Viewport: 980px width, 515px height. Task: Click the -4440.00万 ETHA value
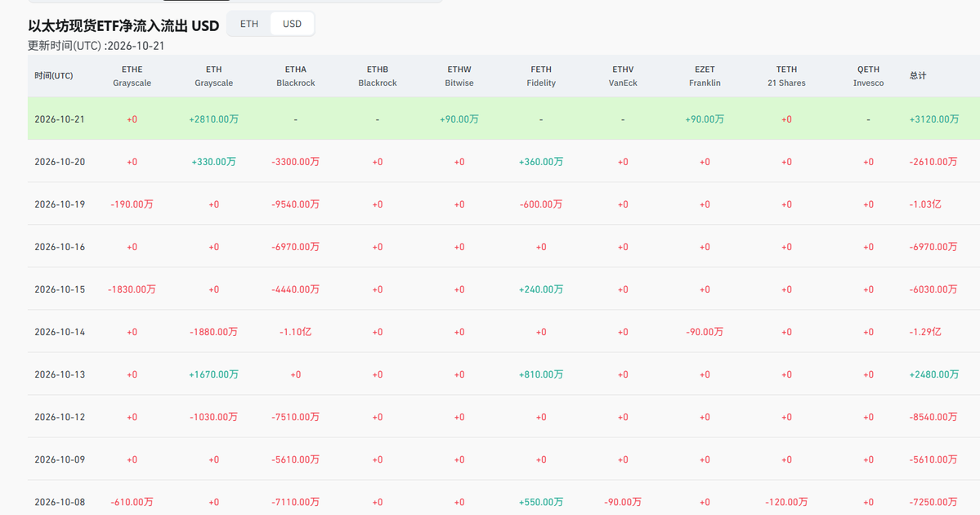[x=296, y=289]
